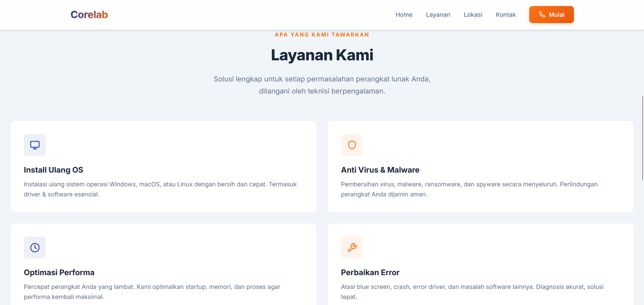
Task: Click the Corelab logo
Action: tap(89, 15)
